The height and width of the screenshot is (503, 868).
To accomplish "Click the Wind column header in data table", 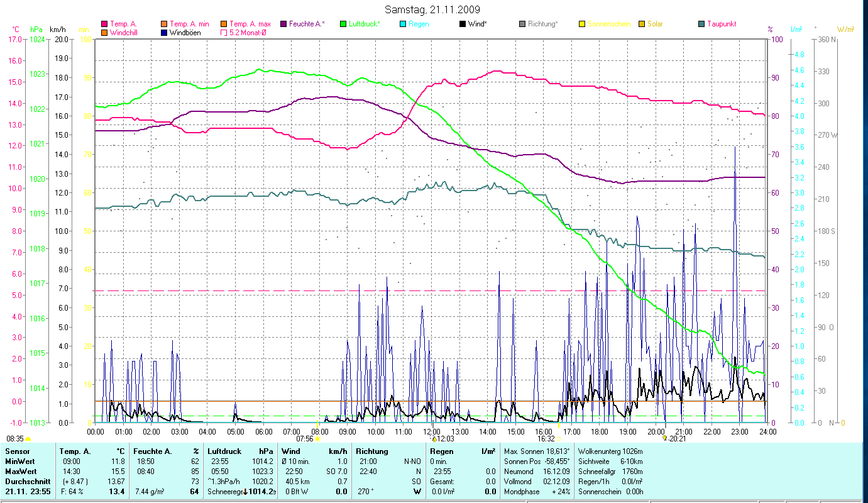I will click(291, 451).
